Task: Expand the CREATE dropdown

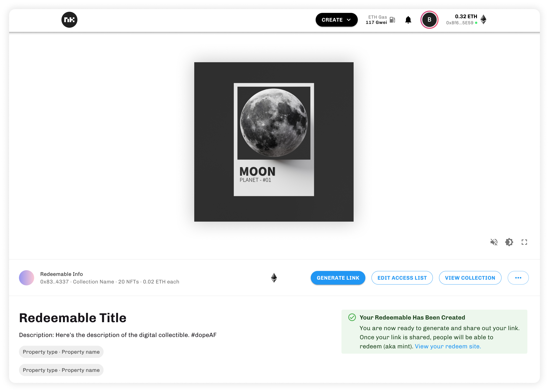Action: pyautogui.click(x=336, y=20)
